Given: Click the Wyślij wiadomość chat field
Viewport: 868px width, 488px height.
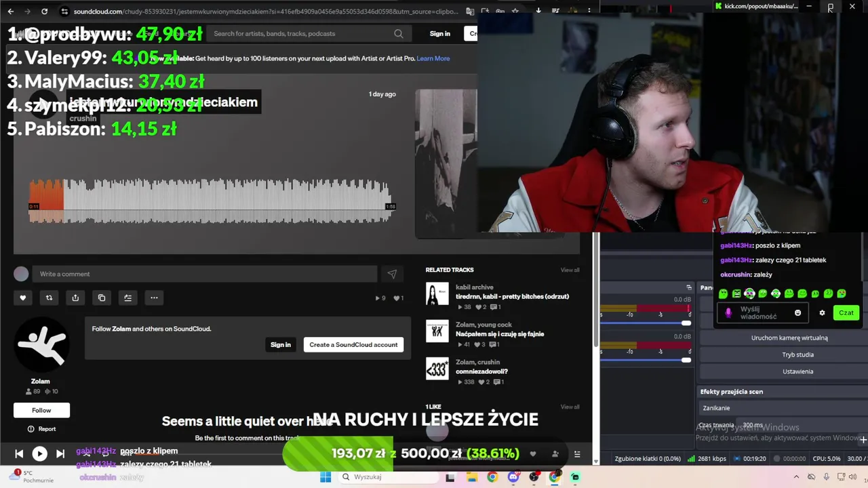Looking at the screenshot, I should [762, 312].
